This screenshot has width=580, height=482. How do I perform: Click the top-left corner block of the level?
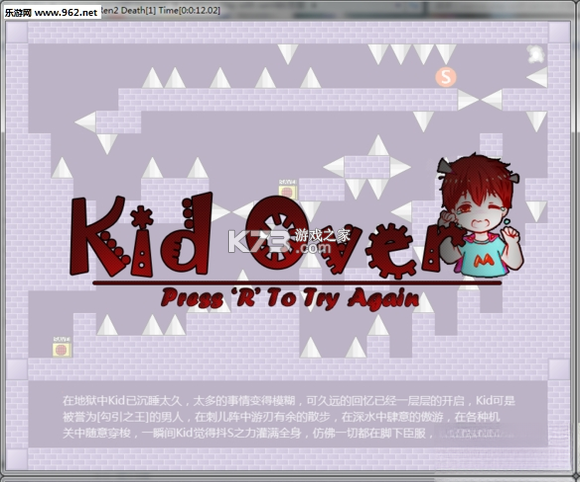coord(17,32)
